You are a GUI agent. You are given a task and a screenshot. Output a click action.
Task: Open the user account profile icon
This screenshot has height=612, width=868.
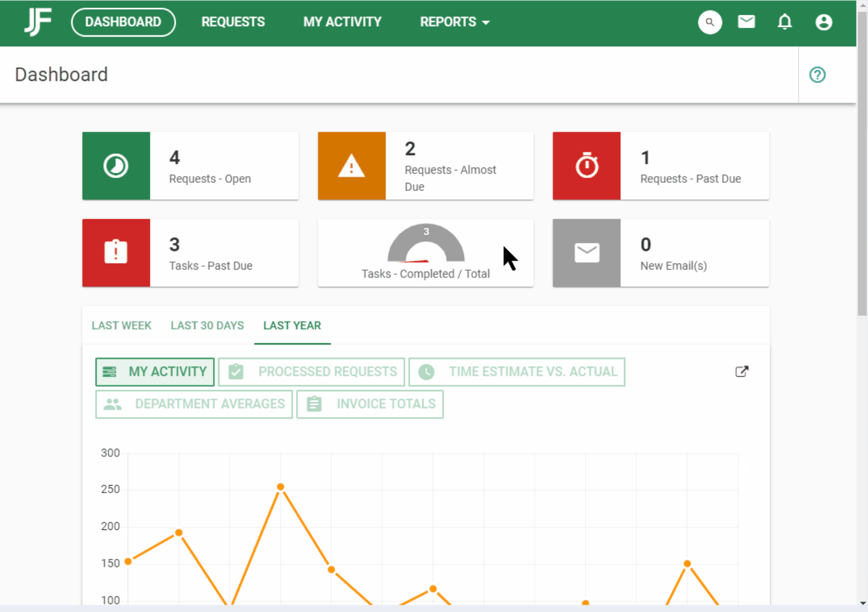(x=824, y=22)
